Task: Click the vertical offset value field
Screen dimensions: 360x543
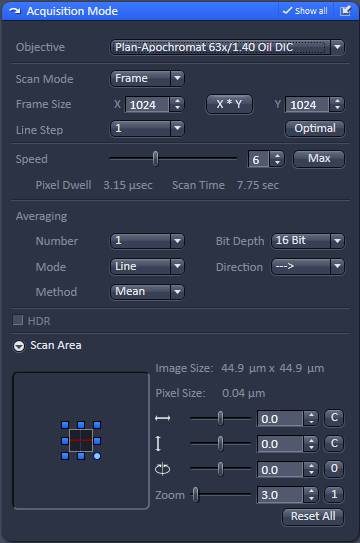Action: point(280,444)
